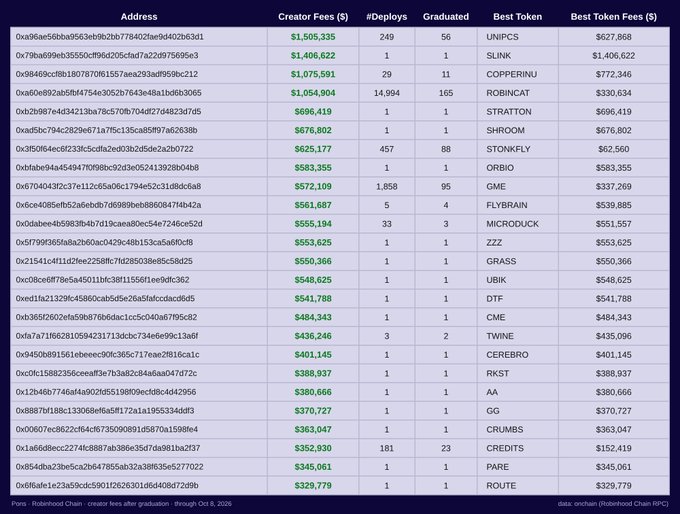The width and height of the screenshot is (680, 514).
Task: Click the GG token name
Action: click(x=493, y=410)
